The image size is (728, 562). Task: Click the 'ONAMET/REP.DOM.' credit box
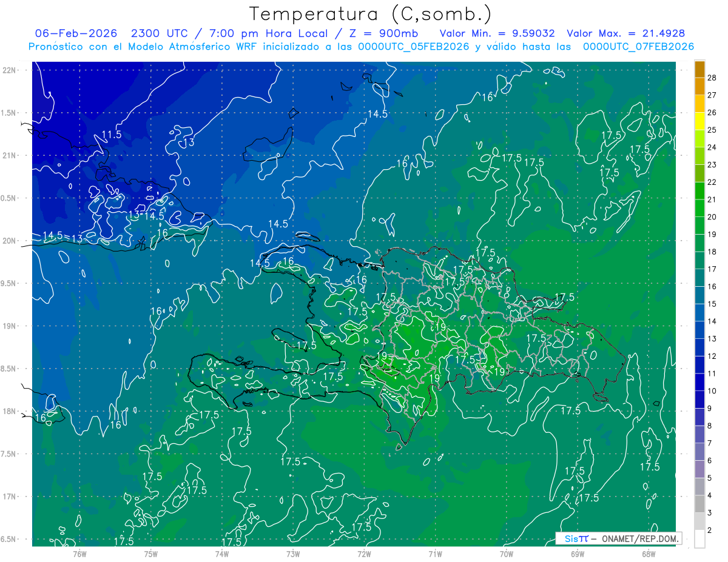[x=618, y=538]
